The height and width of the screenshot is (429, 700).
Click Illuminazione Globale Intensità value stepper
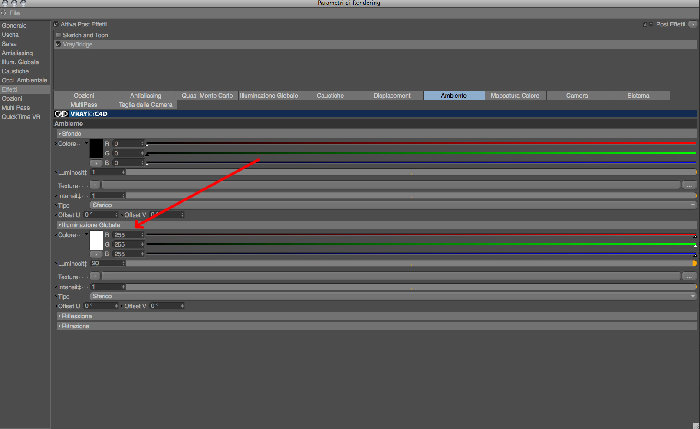[x=124, y=287]
